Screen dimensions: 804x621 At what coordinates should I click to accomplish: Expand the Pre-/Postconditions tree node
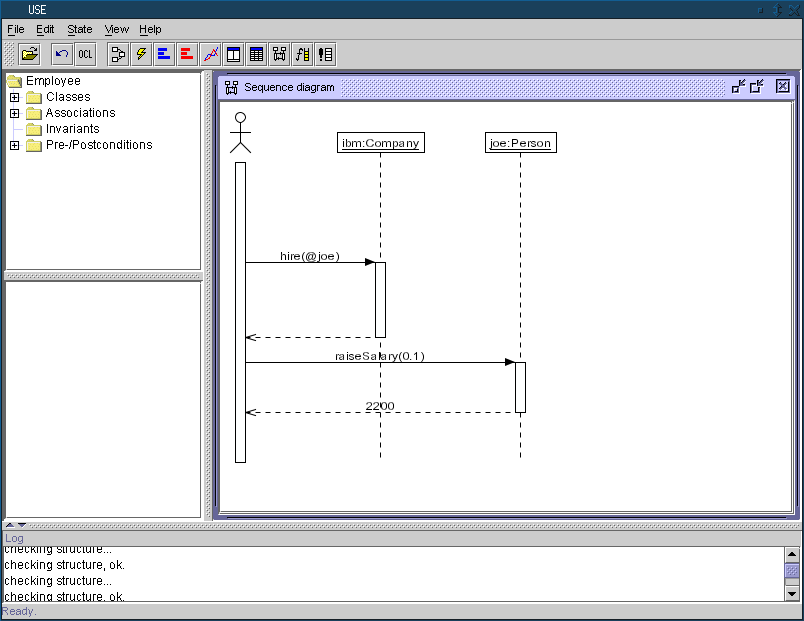15,145
